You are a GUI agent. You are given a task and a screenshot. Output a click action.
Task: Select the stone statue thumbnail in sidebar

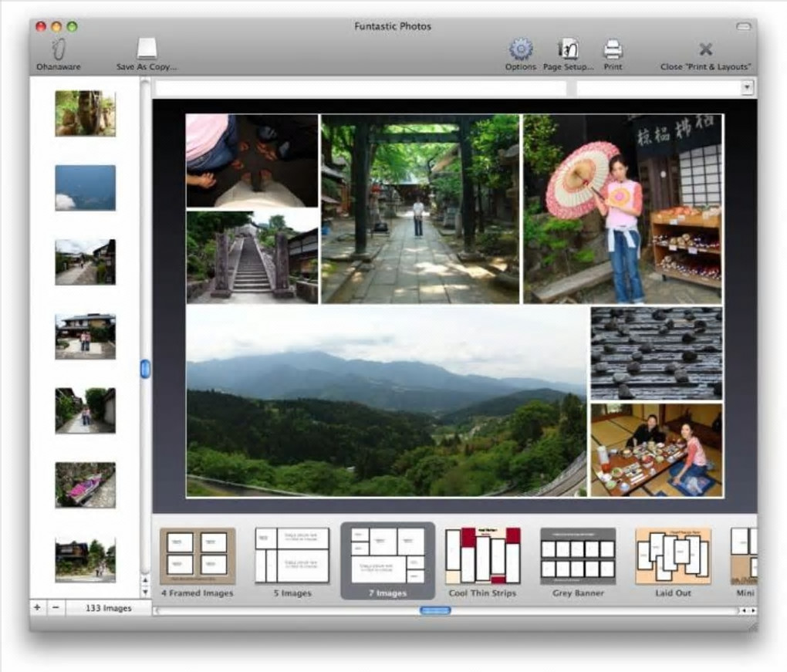pyautogui.click(x=86, y=113)
